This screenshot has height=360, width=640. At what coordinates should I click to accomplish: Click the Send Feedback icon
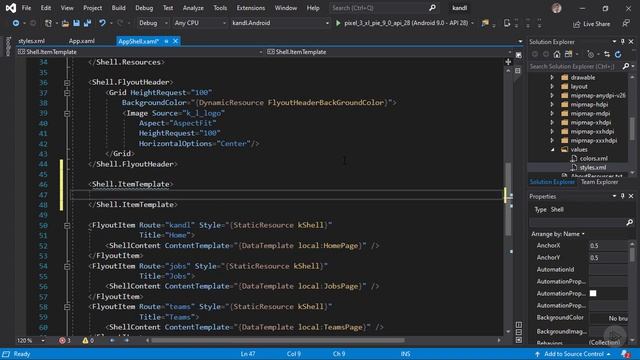click(626, 24)
